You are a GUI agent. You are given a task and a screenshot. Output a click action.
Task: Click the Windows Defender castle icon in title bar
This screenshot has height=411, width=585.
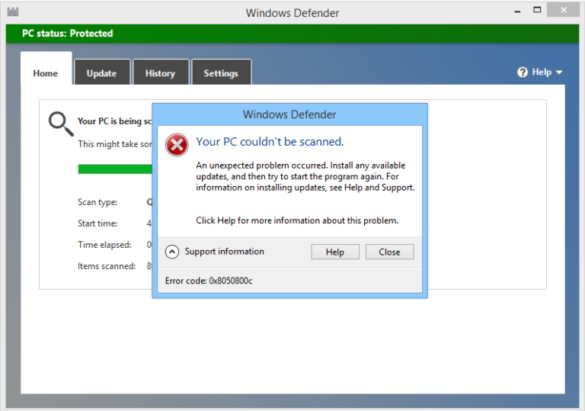click(13, 12)
